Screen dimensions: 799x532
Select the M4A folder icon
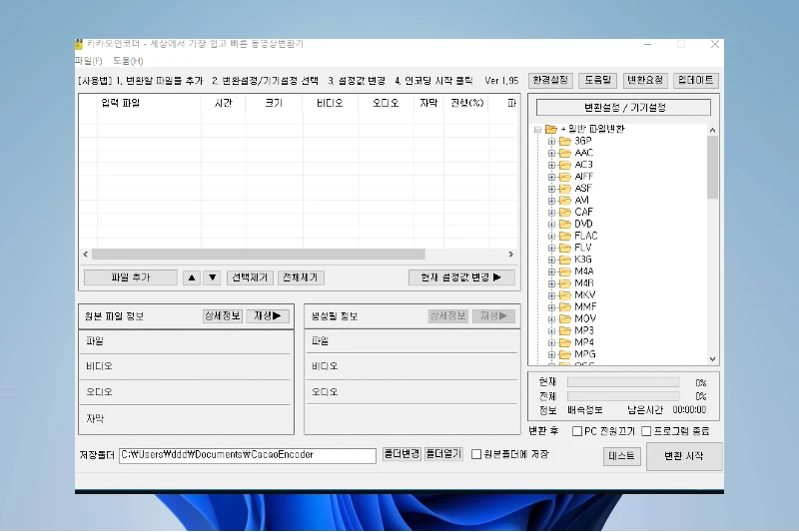pos(564,271)
